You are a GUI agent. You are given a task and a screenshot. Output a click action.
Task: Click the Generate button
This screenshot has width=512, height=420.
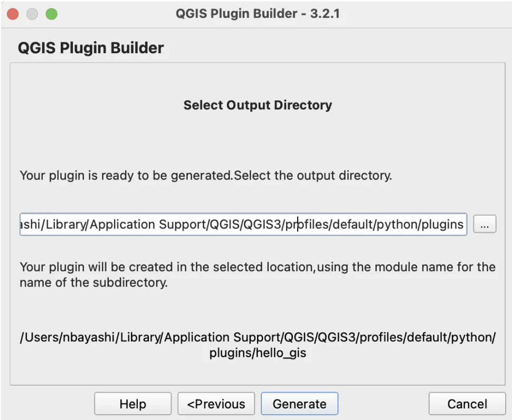[x=299, y=404]
